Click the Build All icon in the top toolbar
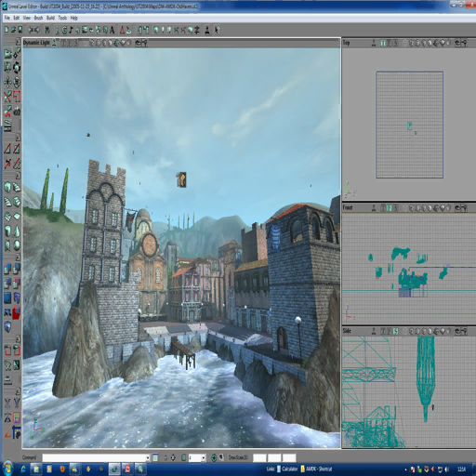Screen dimensions: 476x476 (x=190, y=30)
